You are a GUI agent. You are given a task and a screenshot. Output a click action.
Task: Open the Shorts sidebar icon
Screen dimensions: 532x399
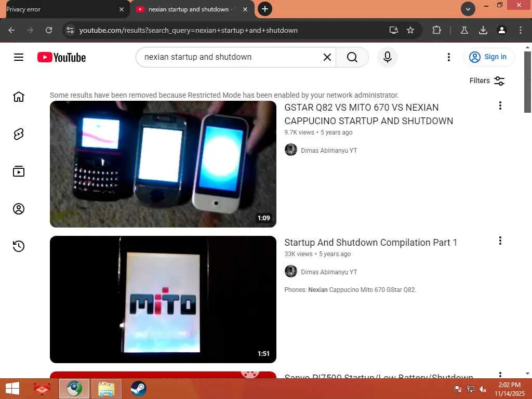point(19,134)
